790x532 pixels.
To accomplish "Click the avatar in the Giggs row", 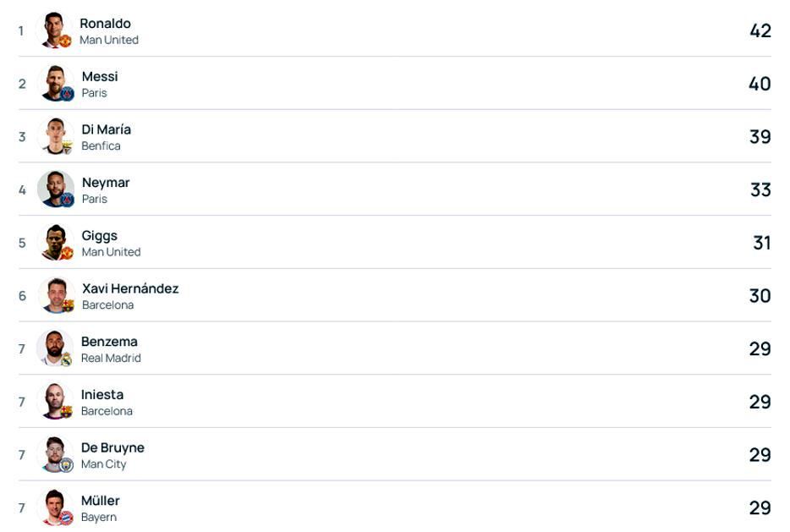I will click(x=56, y=243).
